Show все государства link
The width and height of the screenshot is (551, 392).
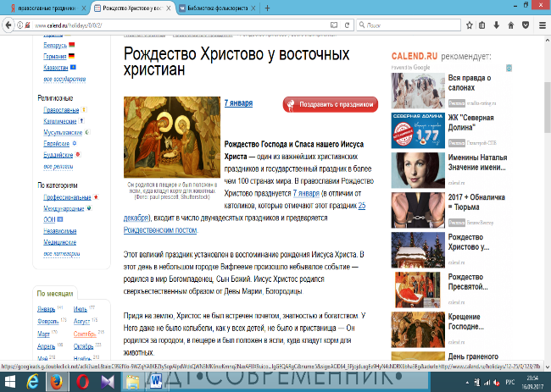pyautogui.click(x=64, y=79)
